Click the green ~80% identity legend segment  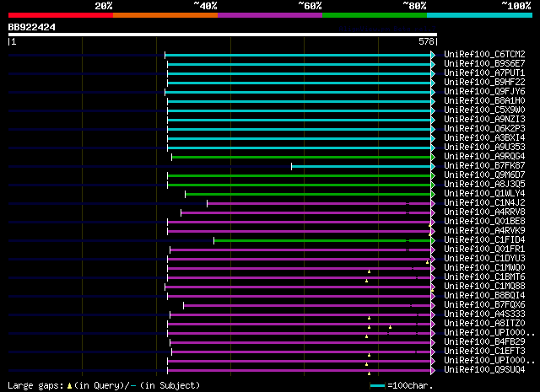pyautogui.click(x=375, y=15)
